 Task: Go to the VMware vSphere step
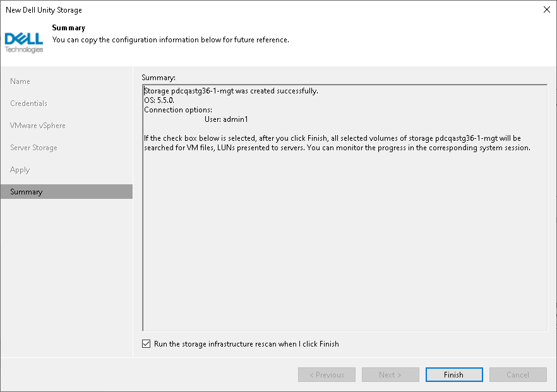[x=38, y=126]
